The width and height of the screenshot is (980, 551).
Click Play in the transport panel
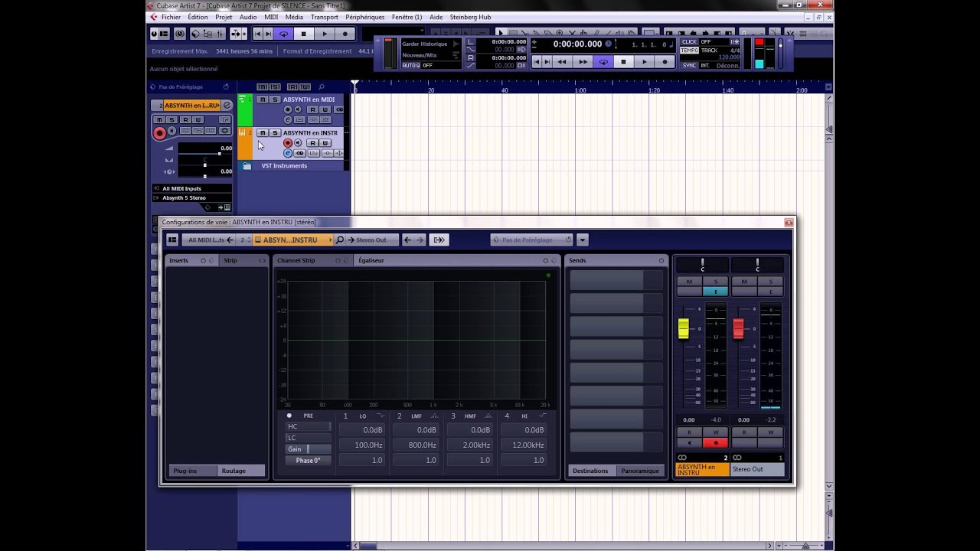[644, 62]
